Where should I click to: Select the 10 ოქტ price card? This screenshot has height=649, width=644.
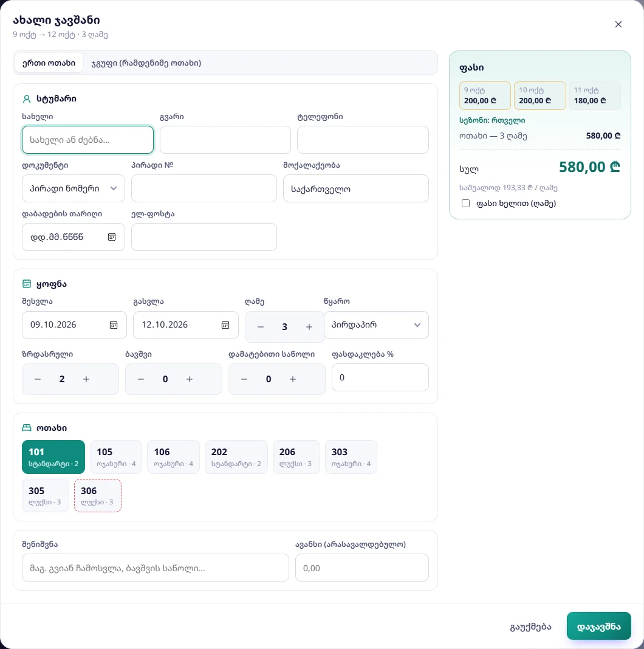point(540,95)
